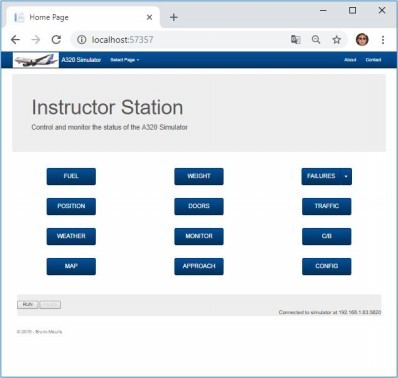Open the WEIGHT page

click(199, 176)
